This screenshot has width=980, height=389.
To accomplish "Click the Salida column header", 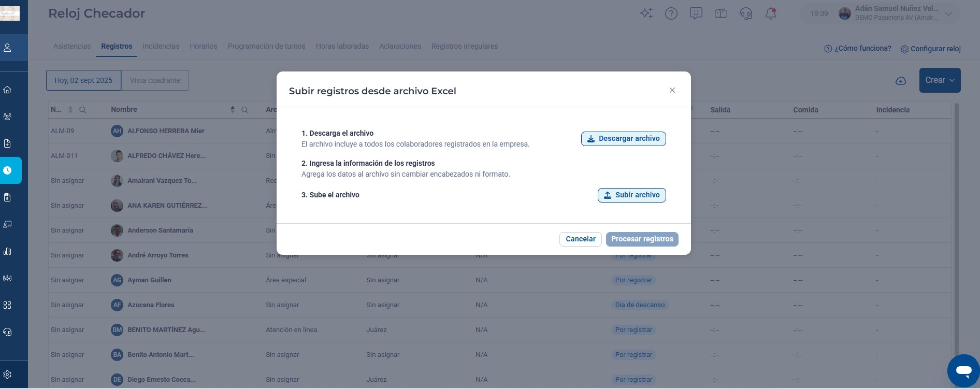I will pyautogui.click(x=720, y=110).
